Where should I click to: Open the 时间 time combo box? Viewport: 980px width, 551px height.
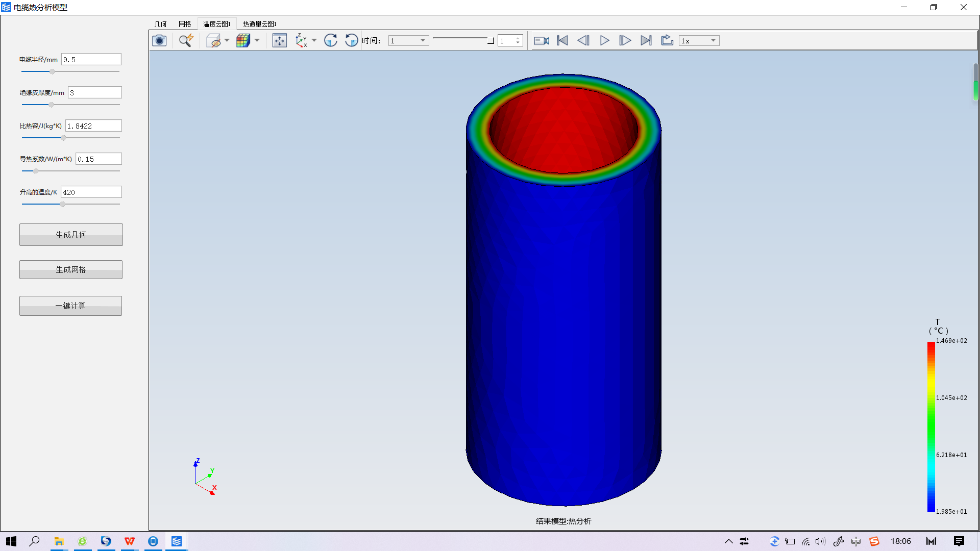pos(408,41)
